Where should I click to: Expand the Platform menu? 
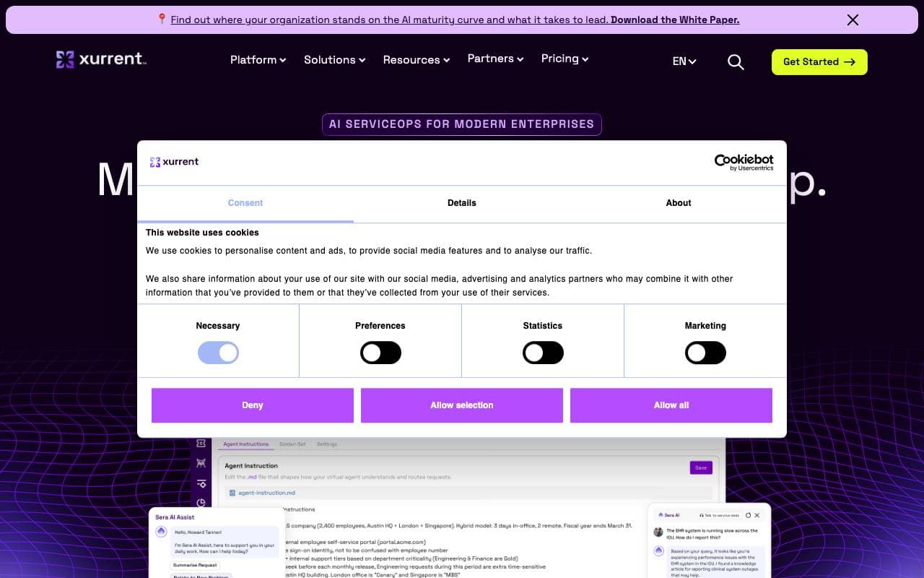(258, 59)
